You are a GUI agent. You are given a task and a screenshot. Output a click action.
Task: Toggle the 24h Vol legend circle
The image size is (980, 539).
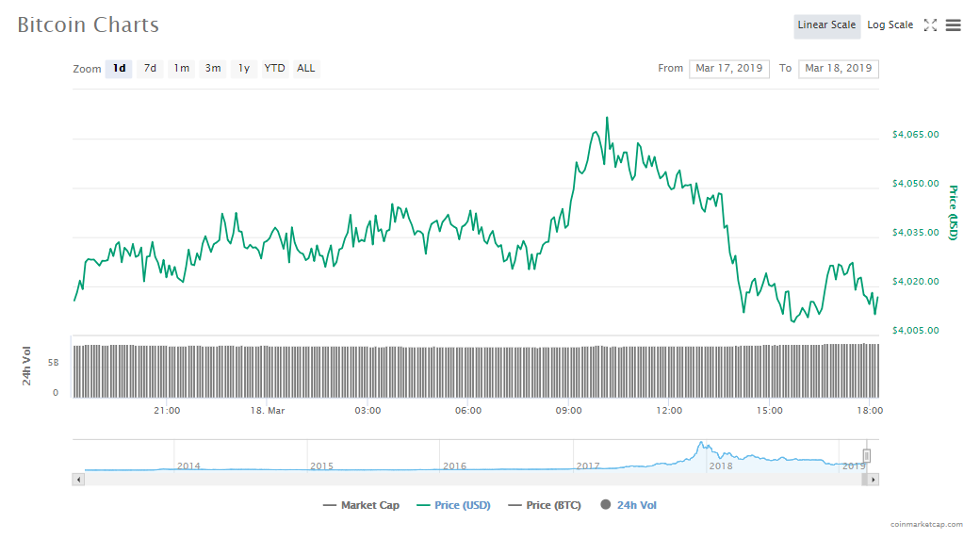click(605, 505)
